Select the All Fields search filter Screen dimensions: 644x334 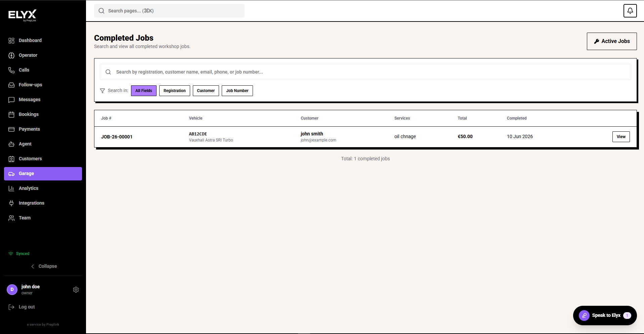pos(144,91)
